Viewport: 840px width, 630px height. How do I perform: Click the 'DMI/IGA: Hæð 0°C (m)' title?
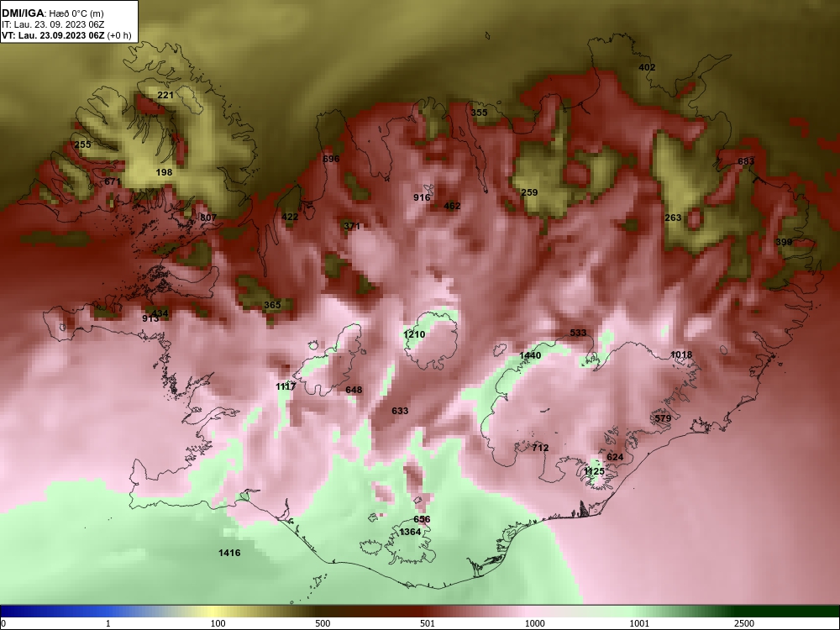coord(52,13)
